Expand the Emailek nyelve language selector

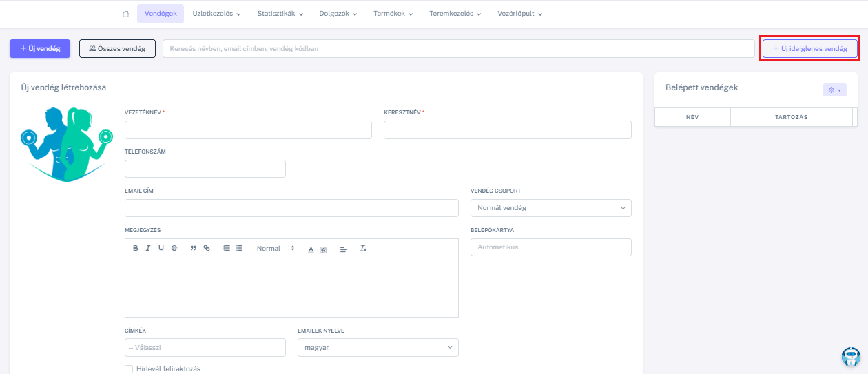click(378, 348)
